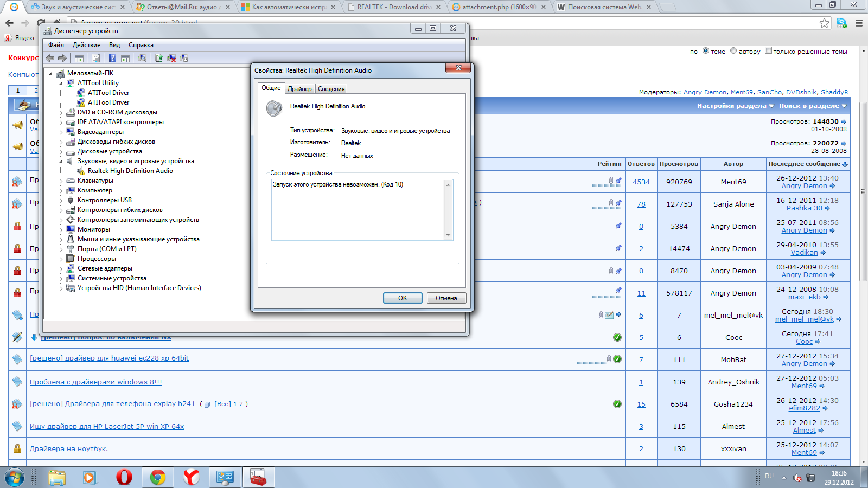Select the "автору" search radio button
The width and height of the screenshot is (868, 488).
[x=733, y=50]
